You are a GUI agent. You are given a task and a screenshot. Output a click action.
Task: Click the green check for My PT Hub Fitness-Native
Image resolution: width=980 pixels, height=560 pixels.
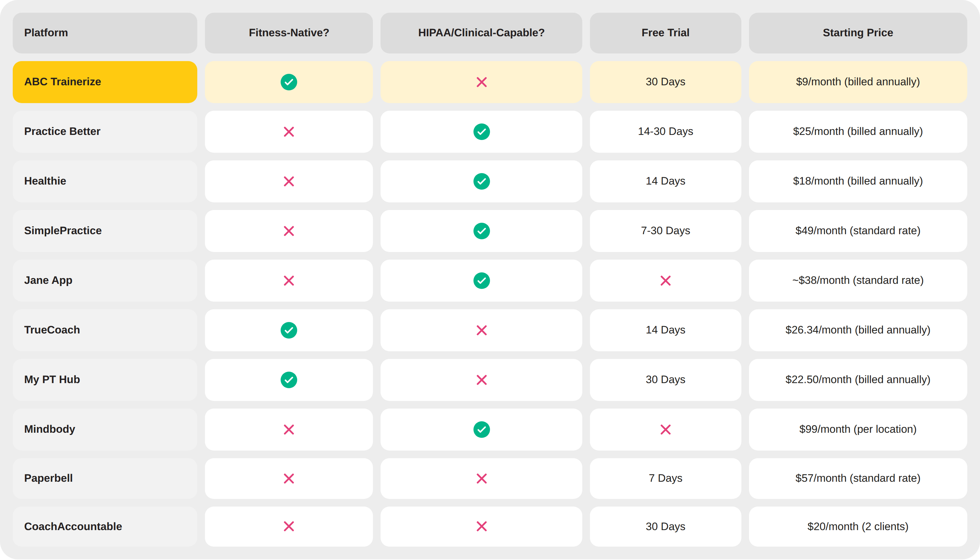tap(289, 380)
